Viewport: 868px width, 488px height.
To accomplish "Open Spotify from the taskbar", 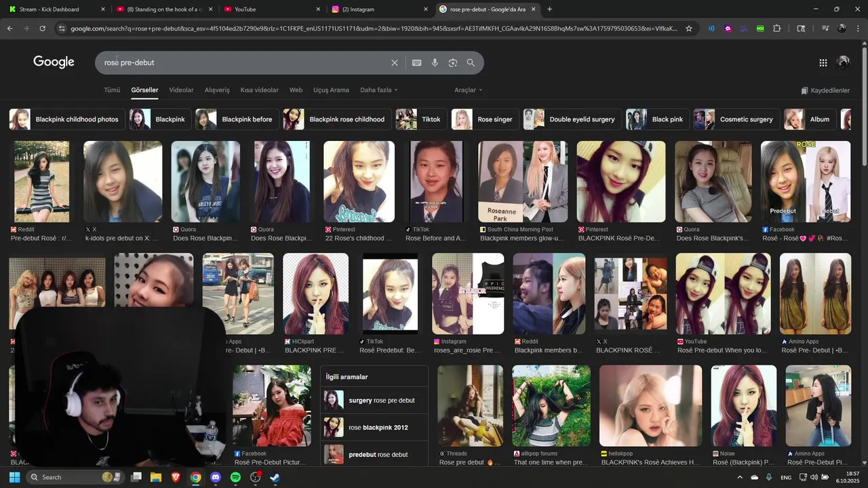I will click(x=235, y=477).
